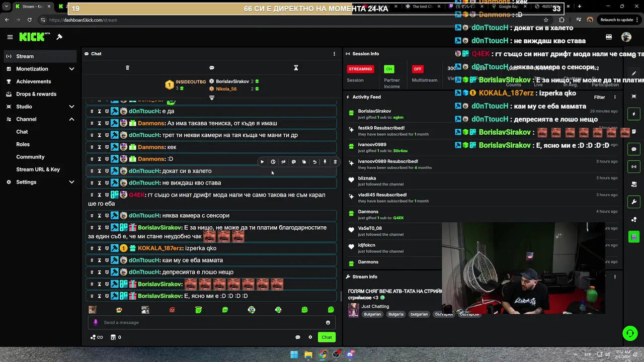Image resolution: width=644 pixels, height=362 pixels.
Task: Click the speech bubble icon beside chat gear
Action: pyautogui.click(x=298, y=337)
